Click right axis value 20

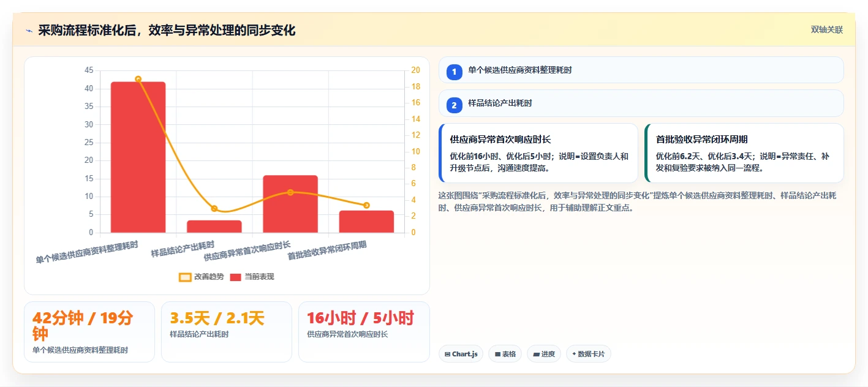415,70
